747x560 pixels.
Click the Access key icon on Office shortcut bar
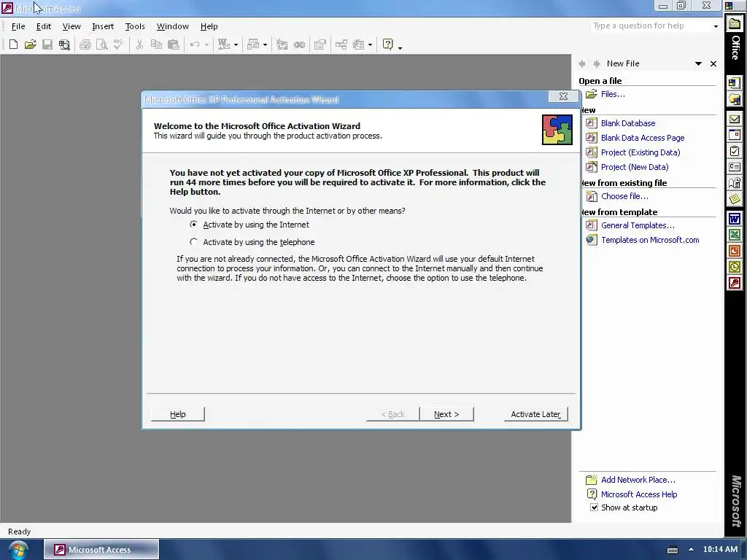(735, 284)
